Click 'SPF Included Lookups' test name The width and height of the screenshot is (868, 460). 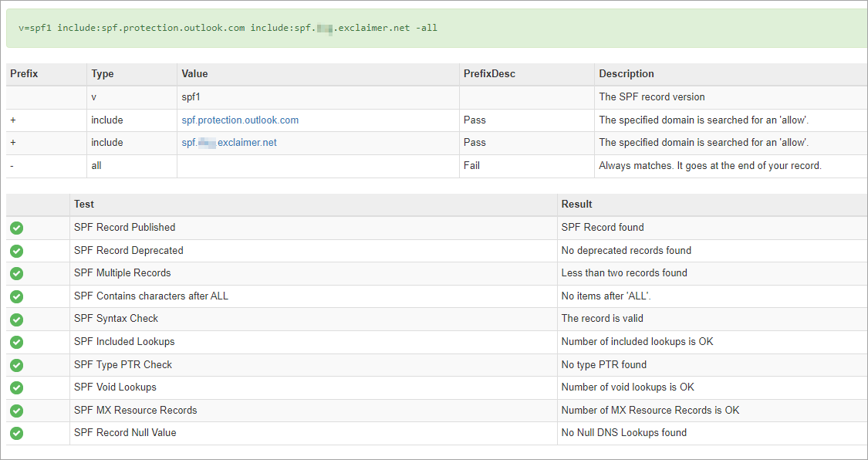click(x=124, y=342)
